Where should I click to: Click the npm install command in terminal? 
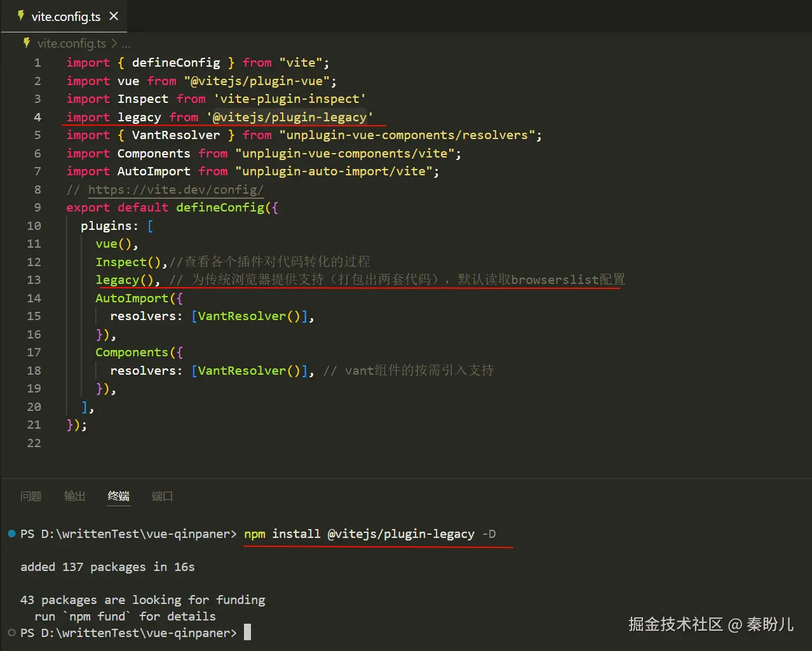370,534
